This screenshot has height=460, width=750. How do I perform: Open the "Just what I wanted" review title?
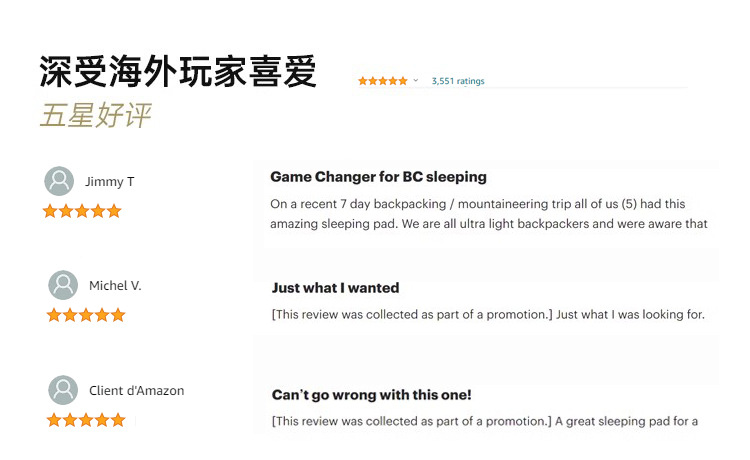point(335,288)
